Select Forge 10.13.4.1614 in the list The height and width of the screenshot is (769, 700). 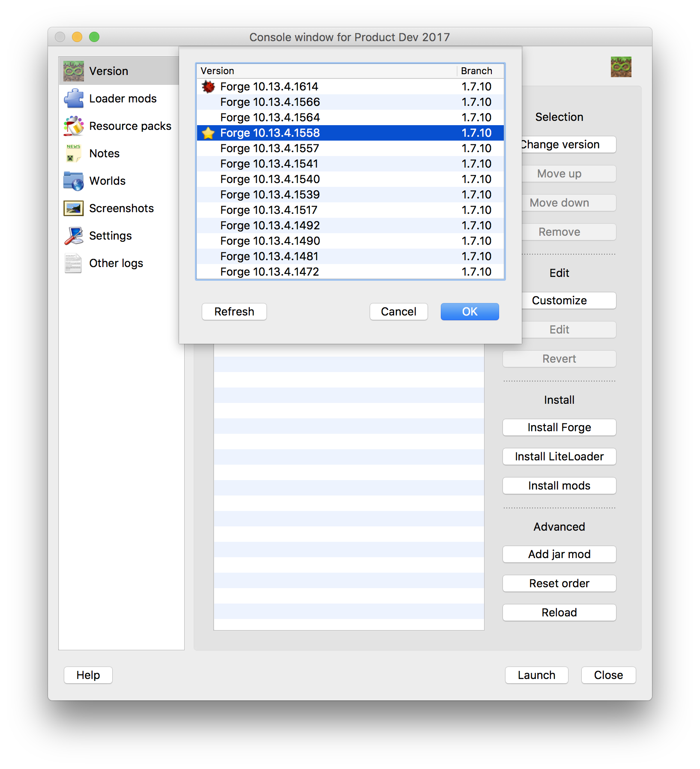[350, 87]
